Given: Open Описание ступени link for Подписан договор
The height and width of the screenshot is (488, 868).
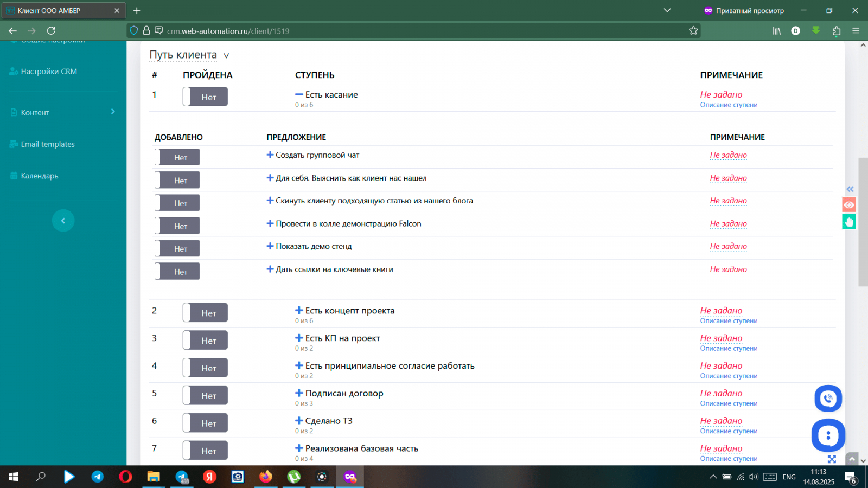Looking at the screenshot, I should pos(729,404).
